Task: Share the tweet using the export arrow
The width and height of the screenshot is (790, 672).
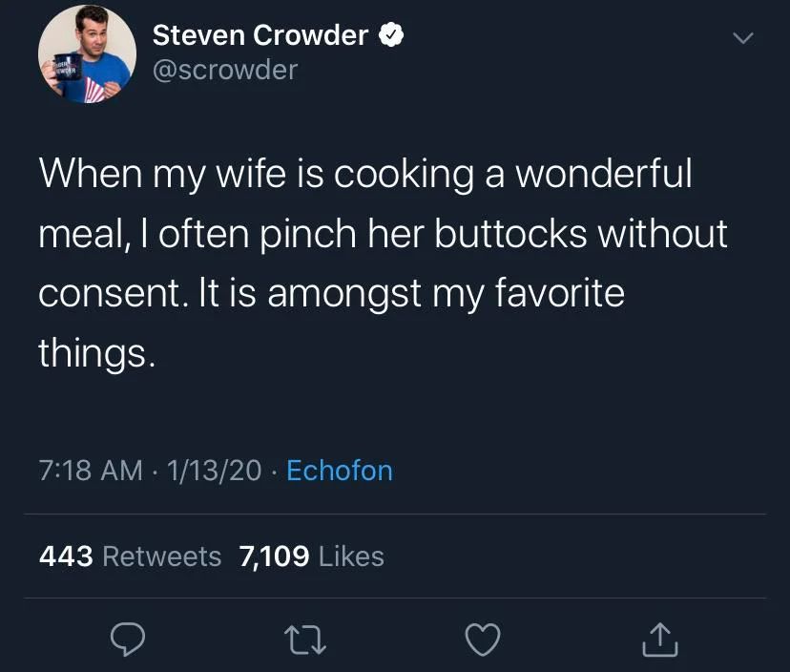Action: pyautogui.click(x=659, y=640)
